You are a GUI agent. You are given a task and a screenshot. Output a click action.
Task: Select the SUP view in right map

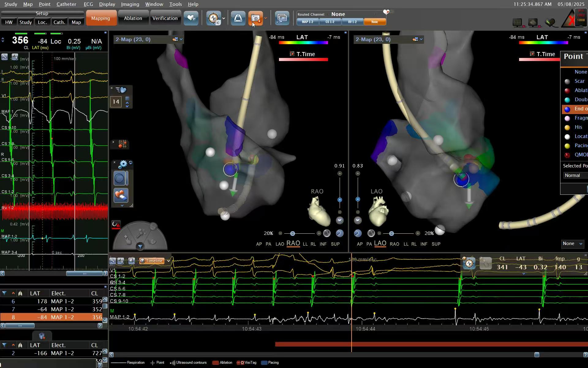[x=436, y=244]
